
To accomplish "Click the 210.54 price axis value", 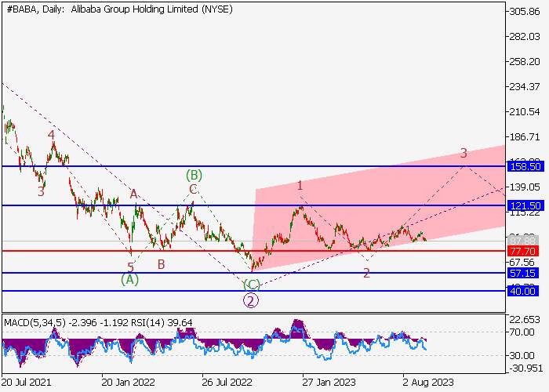I will tap(525, 112).
